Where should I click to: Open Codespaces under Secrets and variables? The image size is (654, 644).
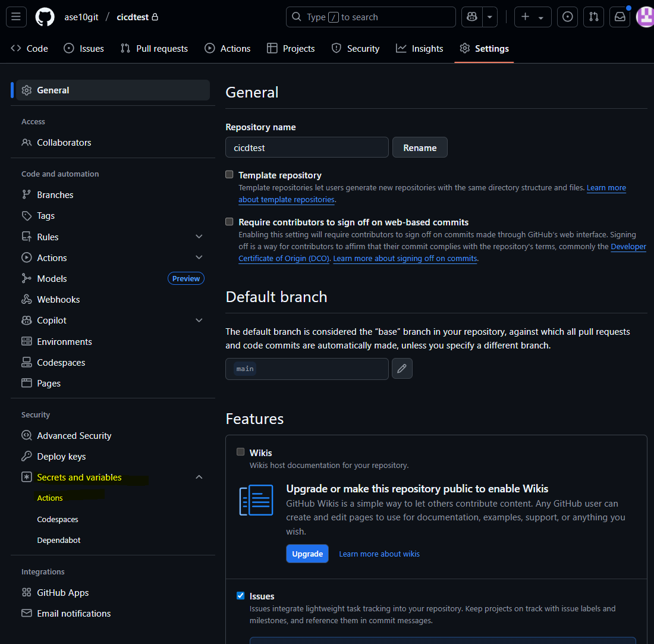tap(58, 519)
